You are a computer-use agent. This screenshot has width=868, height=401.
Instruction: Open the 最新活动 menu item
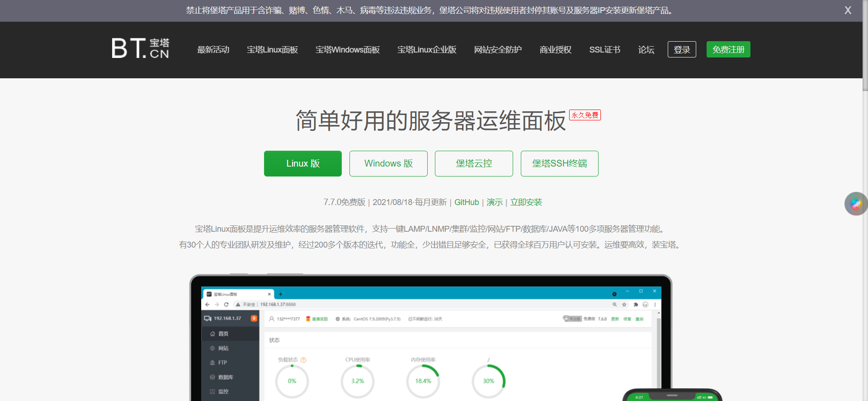213,50
